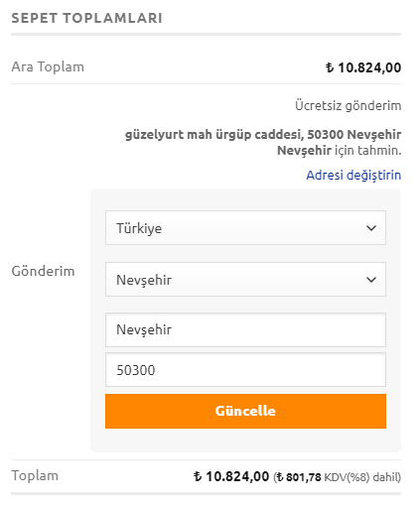Click the orange Güncelle button
This screenshot has width=420, height=505.
pyautogui.click(x=245, y=411)
